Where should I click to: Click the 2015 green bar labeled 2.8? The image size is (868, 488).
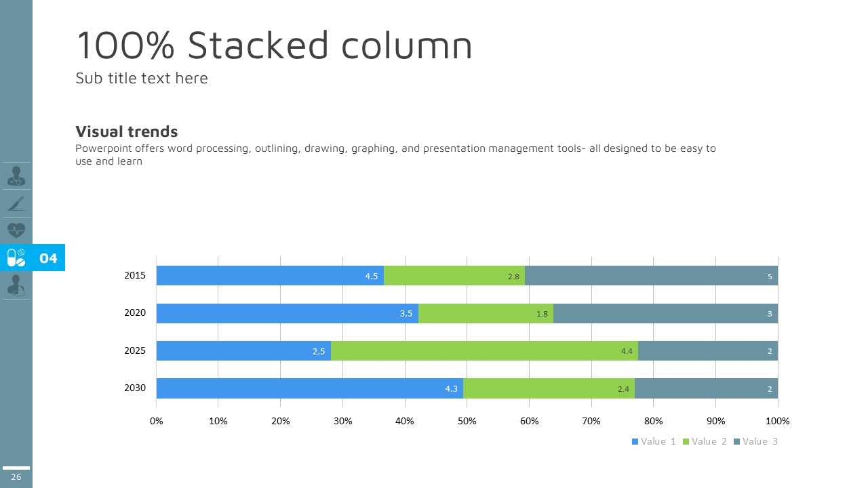pyautogui.click(x=454, y=276)
